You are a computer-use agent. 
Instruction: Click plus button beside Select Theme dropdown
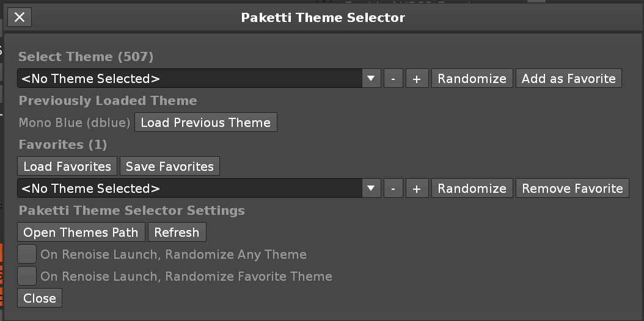tap(417, 79)
